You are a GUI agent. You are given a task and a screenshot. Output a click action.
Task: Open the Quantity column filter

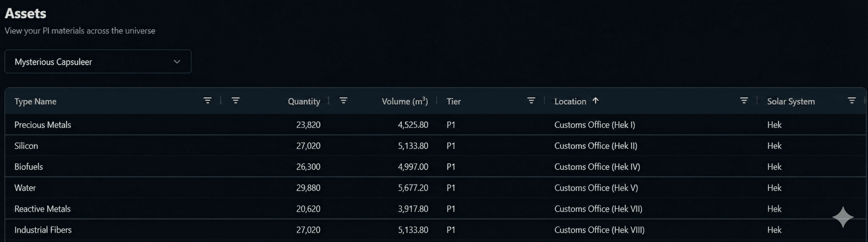click(x=343, y=100)
